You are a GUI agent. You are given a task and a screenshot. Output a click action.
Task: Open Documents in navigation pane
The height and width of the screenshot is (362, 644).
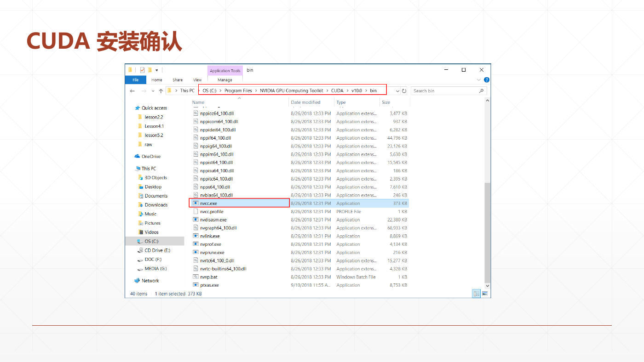156,196
